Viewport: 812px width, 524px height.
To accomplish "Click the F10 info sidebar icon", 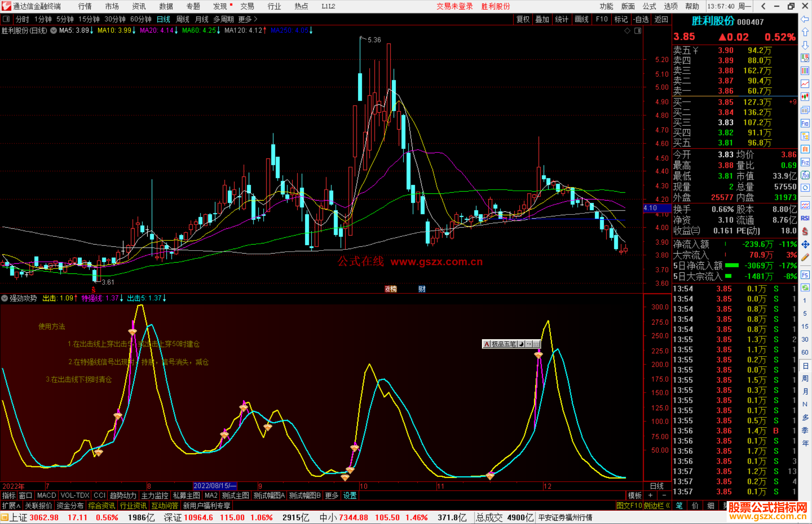I will [x=805, y=123].
